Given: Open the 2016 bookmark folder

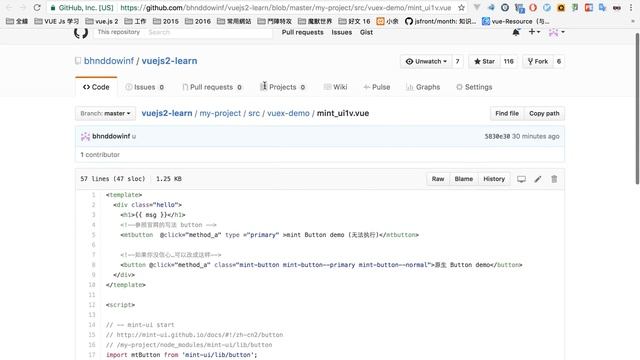Looking at the screenshot, I should tap(198, 21).
